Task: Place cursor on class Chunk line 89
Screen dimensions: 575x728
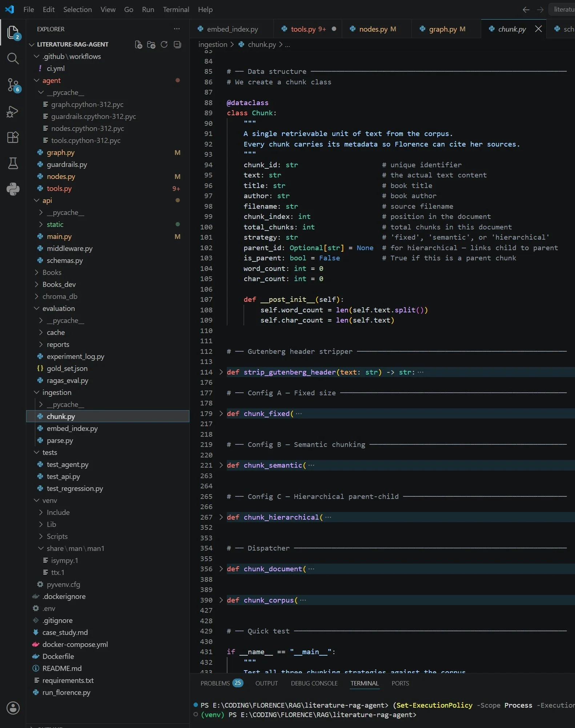Action: coord(252,113)
